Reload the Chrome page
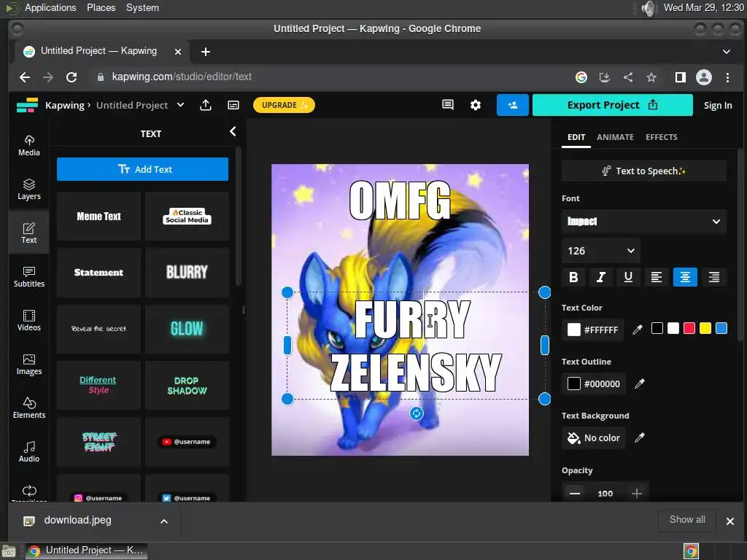Viewport: 747px width, 560px height. [71, 77]
